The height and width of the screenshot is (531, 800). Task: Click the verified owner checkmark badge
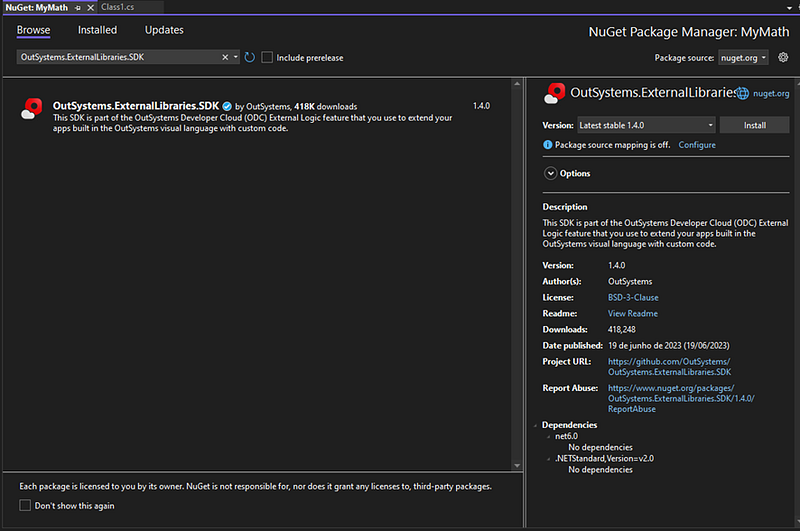pos(227,106)
